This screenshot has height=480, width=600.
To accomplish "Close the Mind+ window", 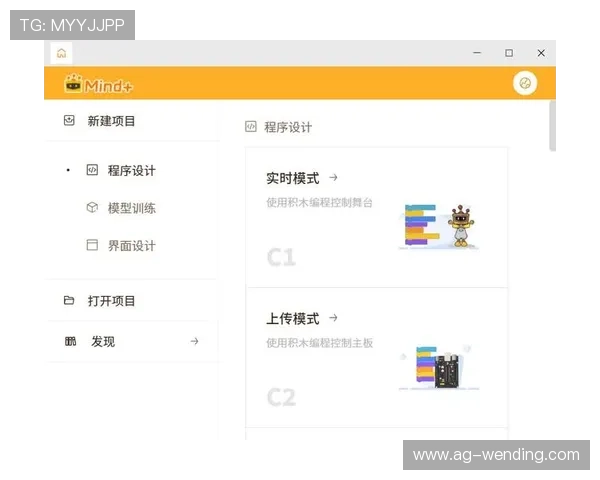I will click(541, 53).
